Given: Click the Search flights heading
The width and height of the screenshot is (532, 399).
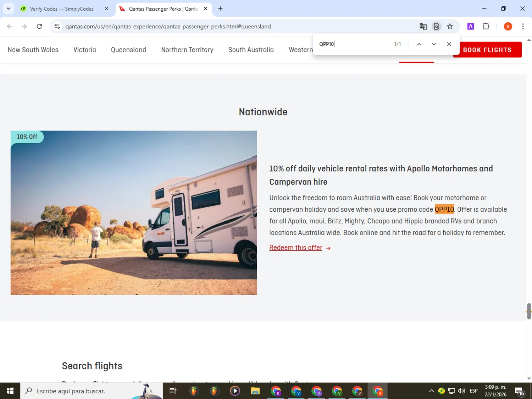Looking at the screenshot, I should pyautogui.click(x=92, y=366).
